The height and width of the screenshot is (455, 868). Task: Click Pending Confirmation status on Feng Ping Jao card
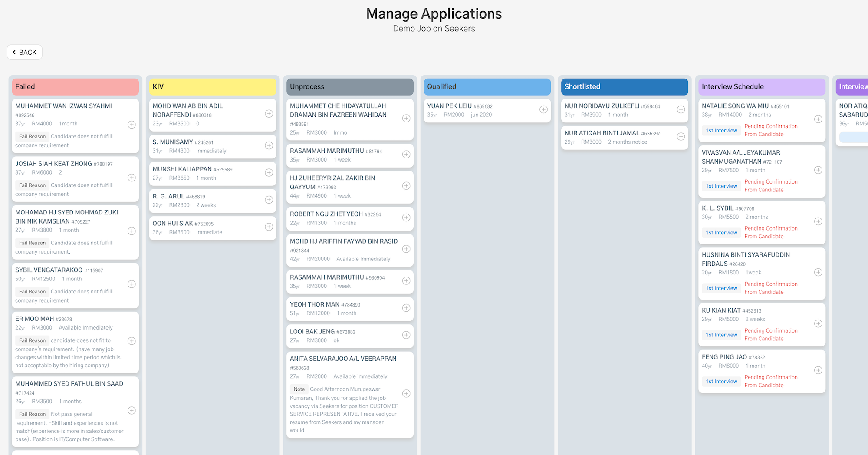click(x=771, y=381)
